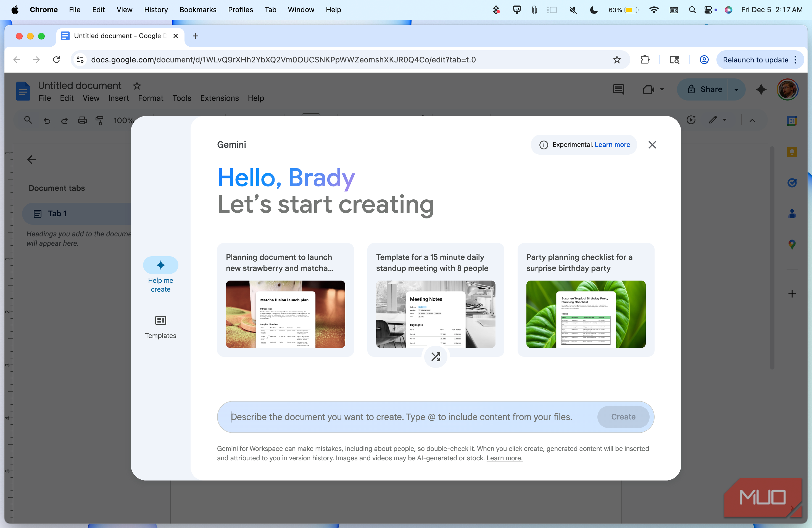Open Google Maps side panel icon

click(792, 245)
